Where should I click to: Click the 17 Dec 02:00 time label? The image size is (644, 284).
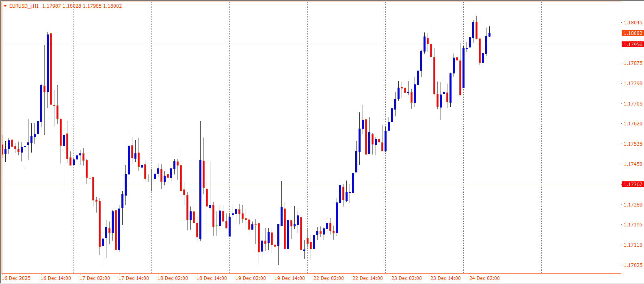[x=95, y=278]
